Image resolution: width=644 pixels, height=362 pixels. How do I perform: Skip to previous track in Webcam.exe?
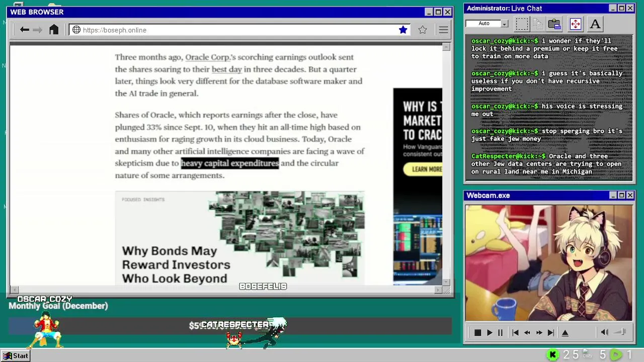click(515, 332)
